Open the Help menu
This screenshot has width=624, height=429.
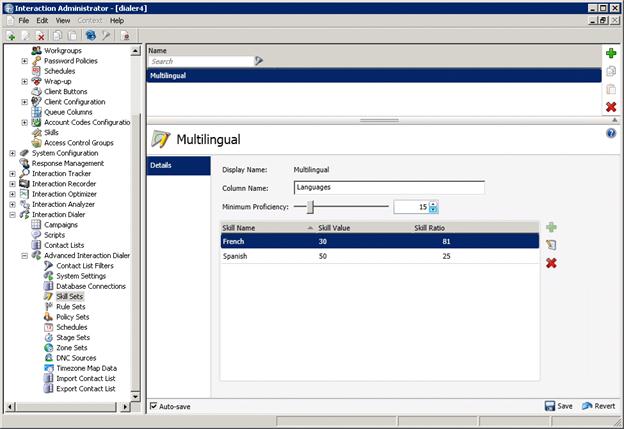(x=117, y=20)
